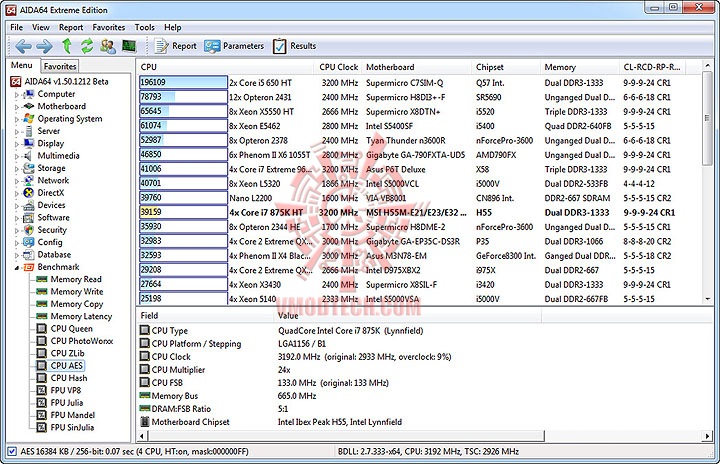Select FPU VP8 benchmark
Screen dimensions: 720x464
point(66,390)
